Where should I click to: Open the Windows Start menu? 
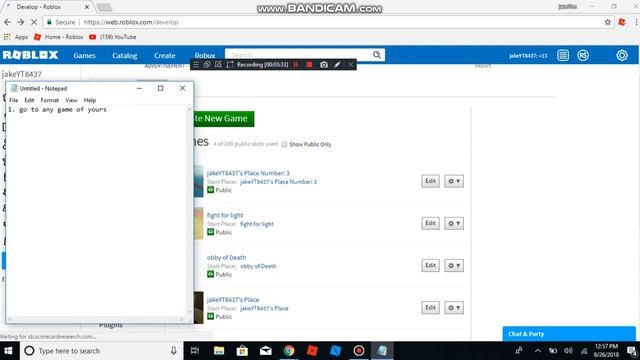pyautogui.click(x=9, y=351)
